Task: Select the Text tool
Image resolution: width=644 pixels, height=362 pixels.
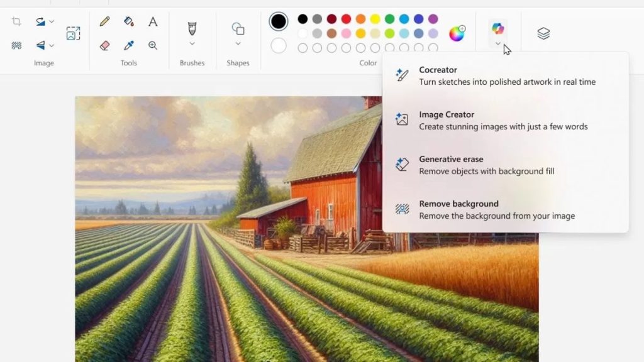Action: (152, 21)
